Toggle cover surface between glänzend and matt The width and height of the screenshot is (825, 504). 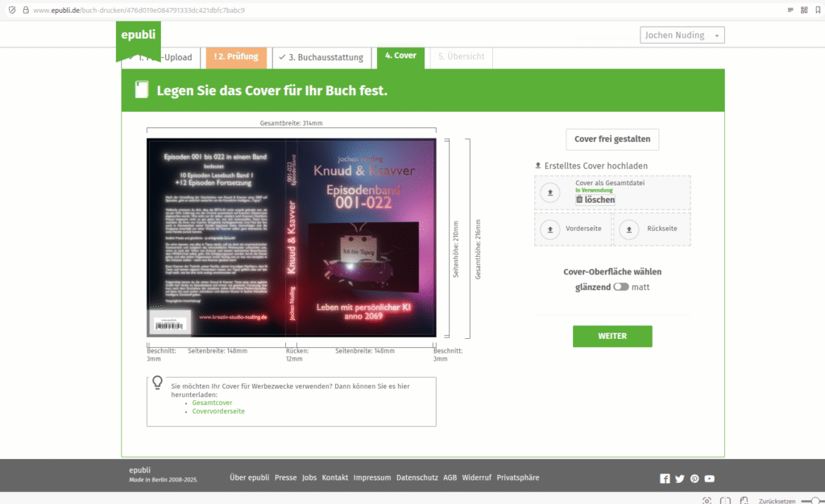pyautogui.click(x=620, y=287)
